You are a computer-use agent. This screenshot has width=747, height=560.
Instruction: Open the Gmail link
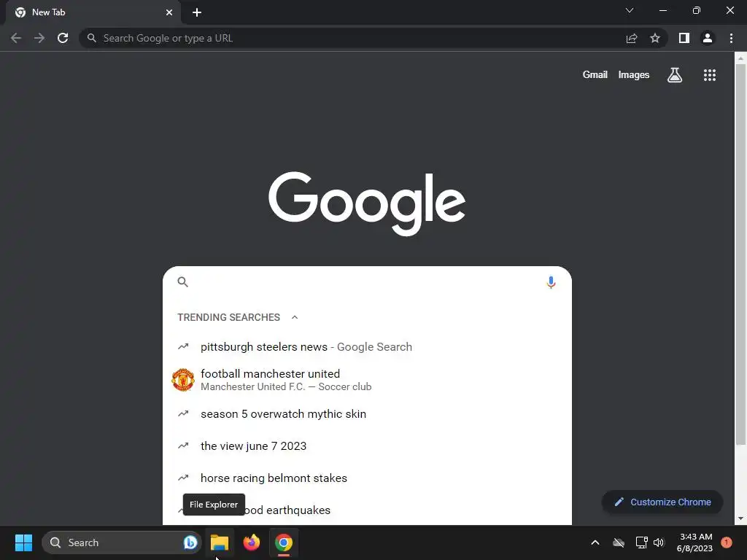coord(595,75)
